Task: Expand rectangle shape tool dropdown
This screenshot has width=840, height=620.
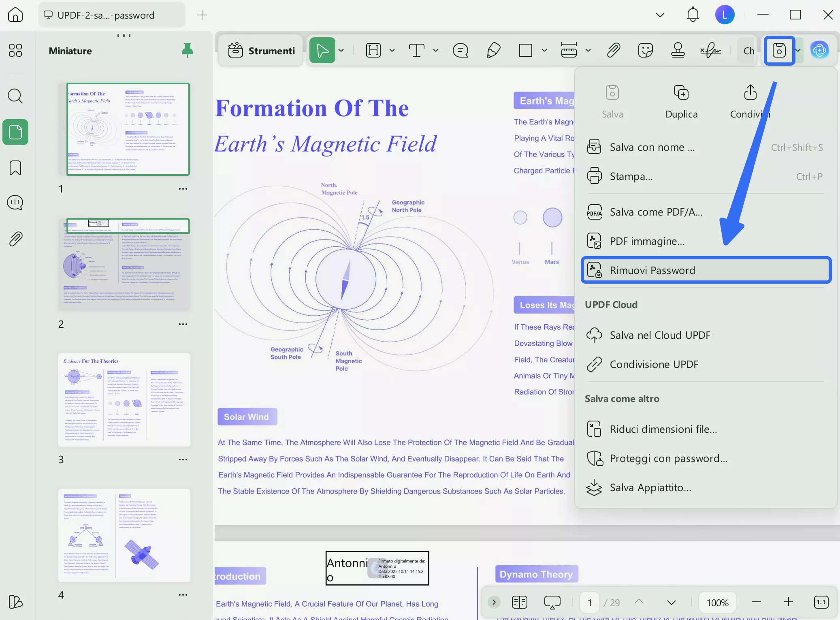Action: tap(544, 51)
